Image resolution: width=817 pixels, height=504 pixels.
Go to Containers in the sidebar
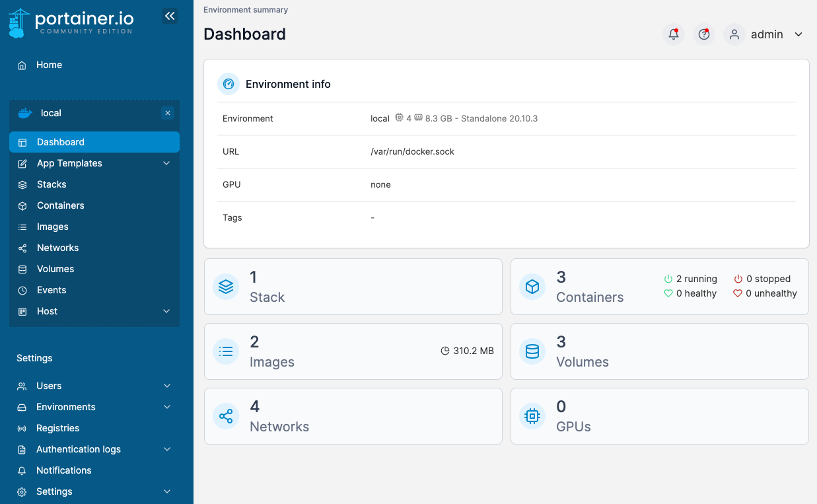60,205
